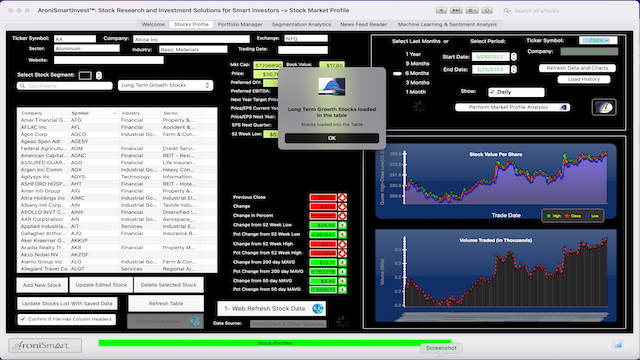Click red indicator for Change from 52 Week High
Screen dimensions: 640x360
point(342,244)
